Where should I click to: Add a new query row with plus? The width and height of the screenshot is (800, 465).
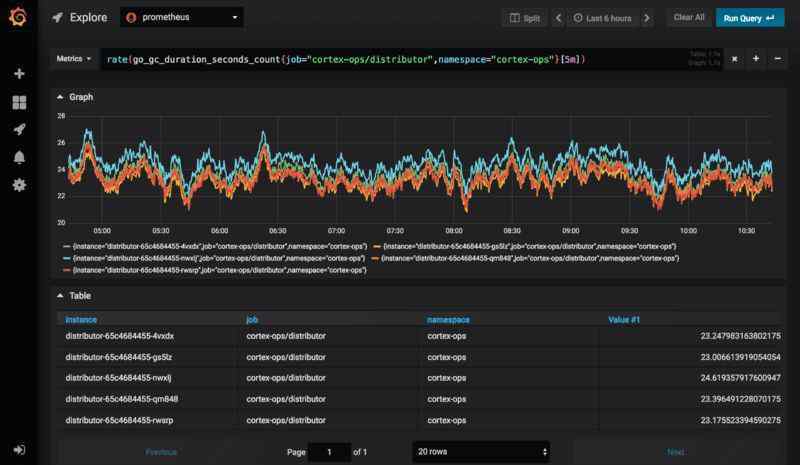click(x=756, y=60)
